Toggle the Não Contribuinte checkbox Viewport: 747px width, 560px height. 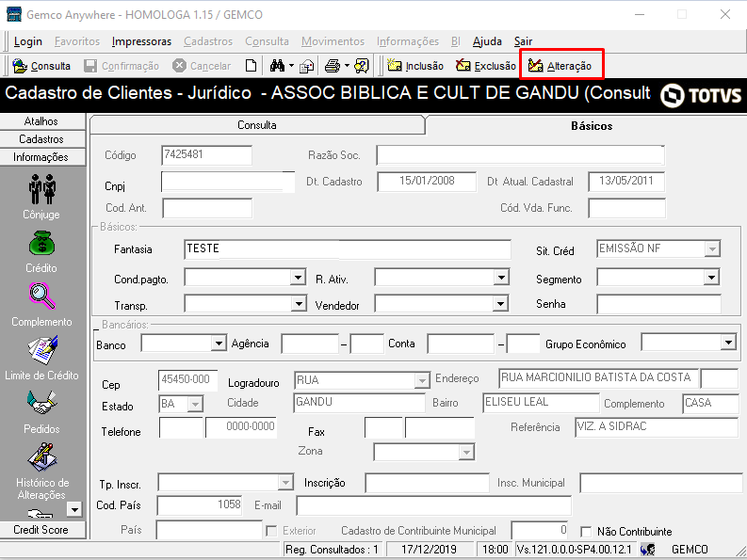[587, 532]
